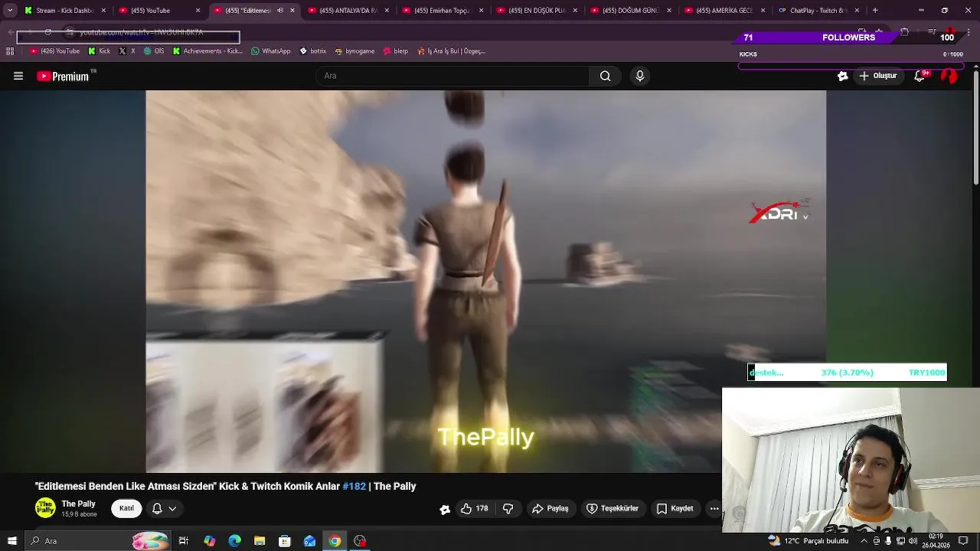Open Chrome three-dot settings menu
Screen dimensions: 980x551
969,32
